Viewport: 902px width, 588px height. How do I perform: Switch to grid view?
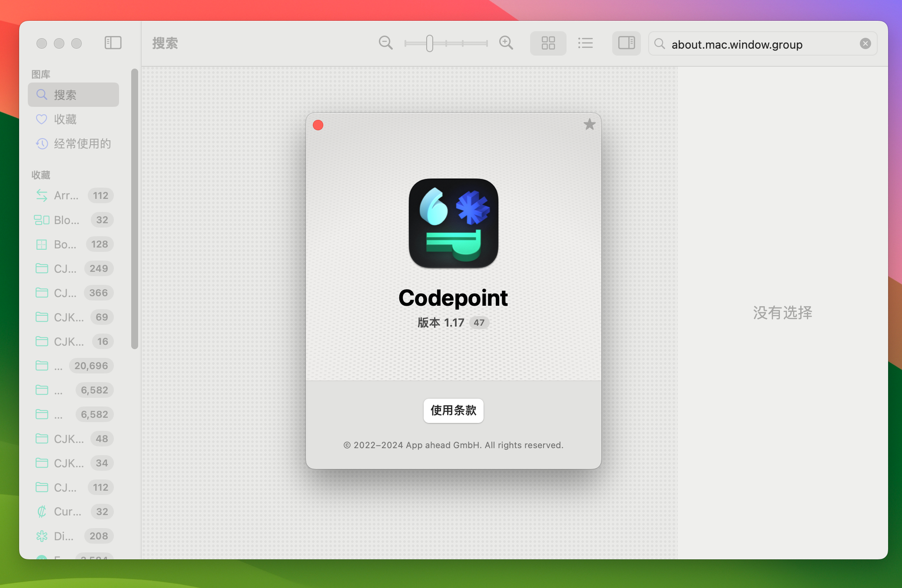click(548, 43)
